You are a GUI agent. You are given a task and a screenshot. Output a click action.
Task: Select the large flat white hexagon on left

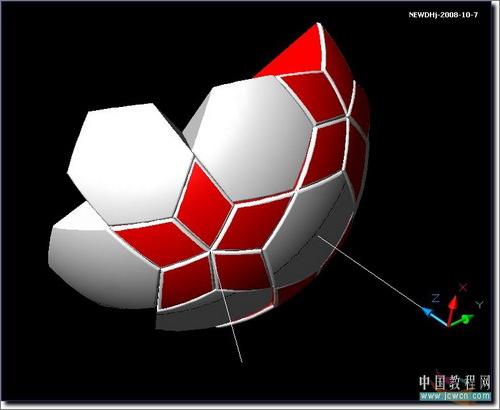(130, 163)
